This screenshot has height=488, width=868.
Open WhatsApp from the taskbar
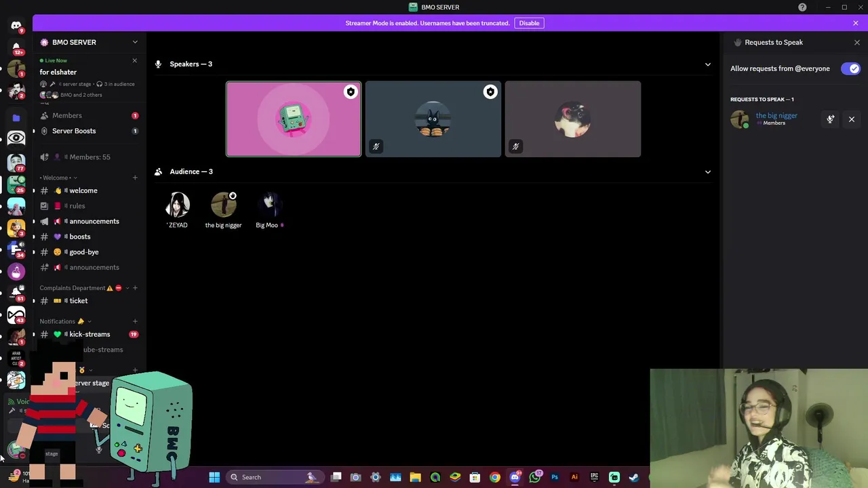coord(534,477)
